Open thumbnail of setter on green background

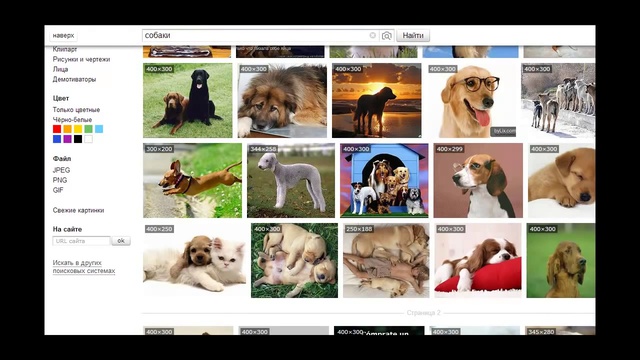561,260
